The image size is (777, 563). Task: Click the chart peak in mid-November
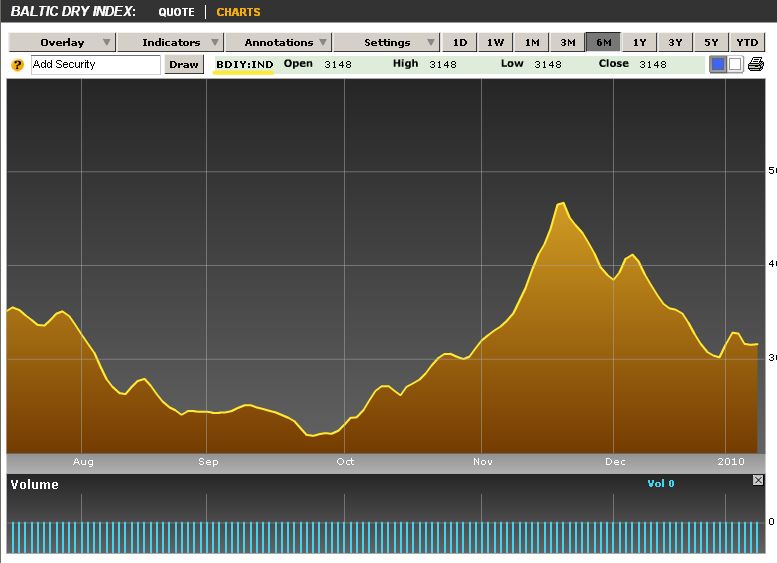point(561,203)
